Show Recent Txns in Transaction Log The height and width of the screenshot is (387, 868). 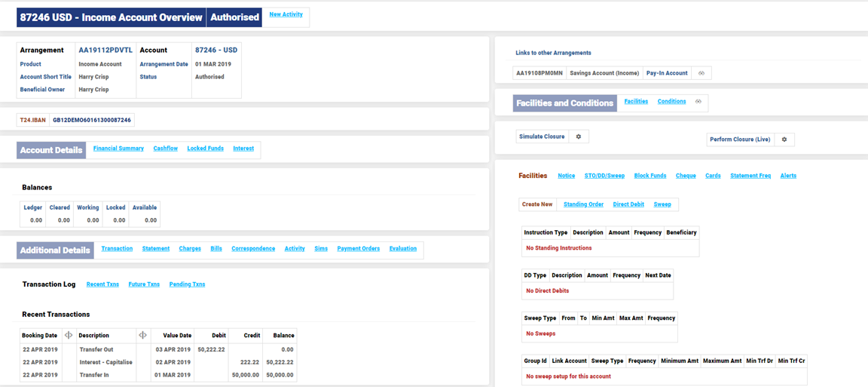103,284
